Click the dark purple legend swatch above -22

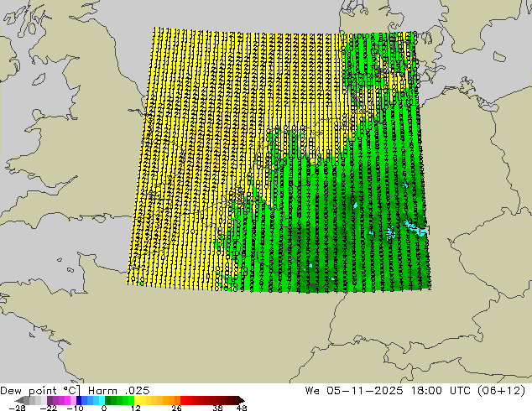[x=50, y=400]
